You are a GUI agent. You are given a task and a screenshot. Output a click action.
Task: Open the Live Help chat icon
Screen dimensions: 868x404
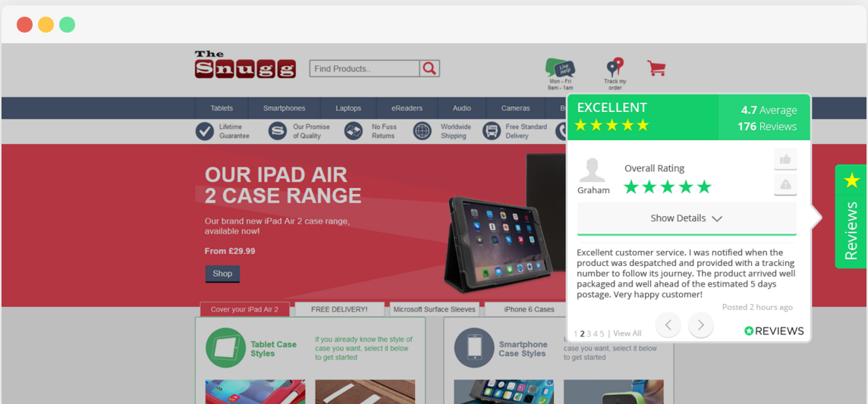click(x=560, y=68)
